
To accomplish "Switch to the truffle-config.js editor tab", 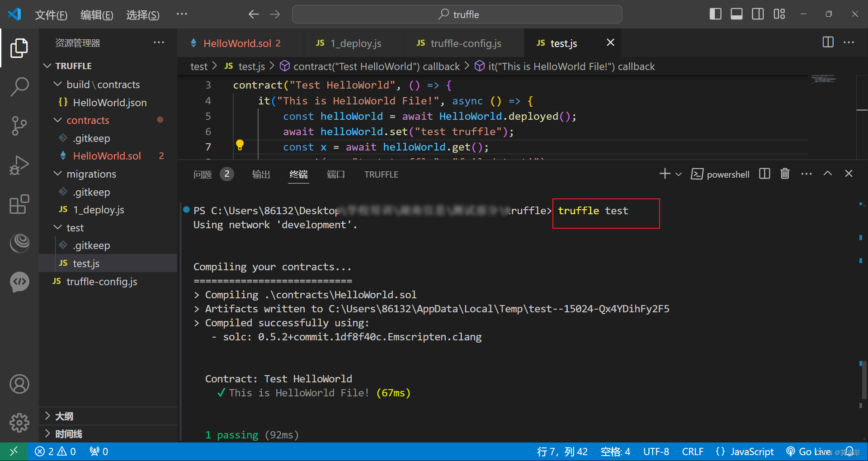I will point(464,43).
